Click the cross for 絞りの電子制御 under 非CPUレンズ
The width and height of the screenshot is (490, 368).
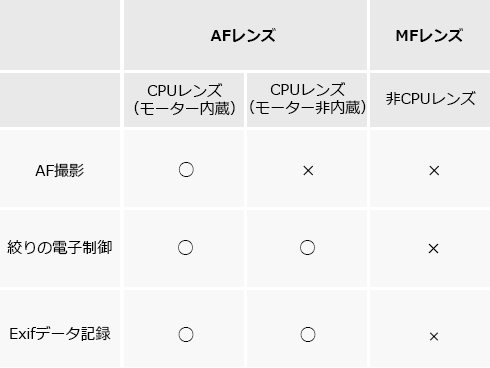pos(433,249)
